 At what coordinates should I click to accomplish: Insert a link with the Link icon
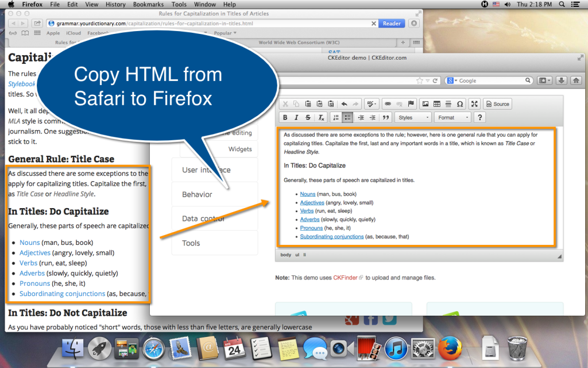[x=388, y=104]
